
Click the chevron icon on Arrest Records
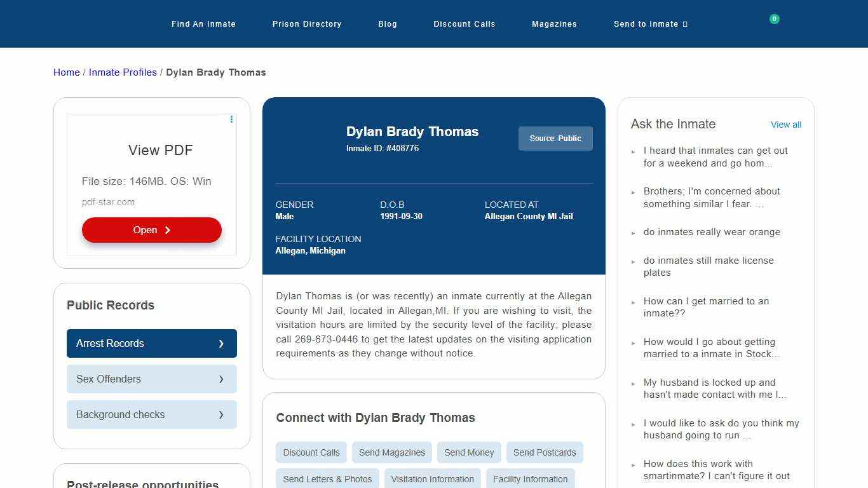tap(221, 343)
